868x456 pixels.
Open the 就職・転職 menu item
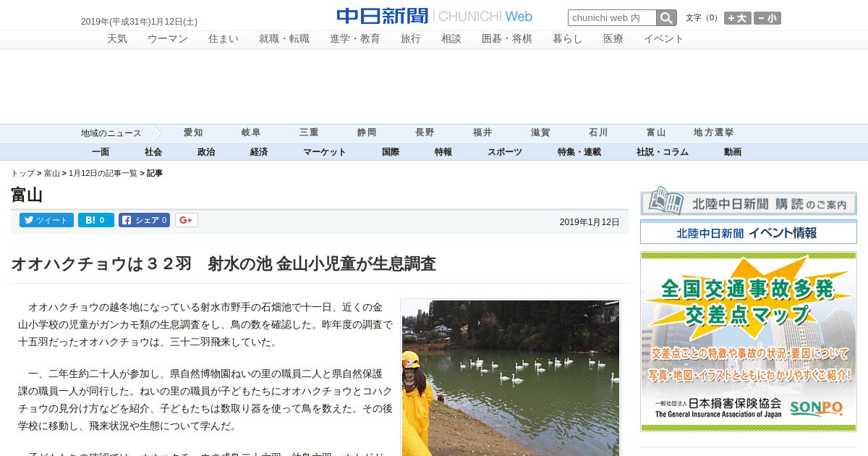284,39
